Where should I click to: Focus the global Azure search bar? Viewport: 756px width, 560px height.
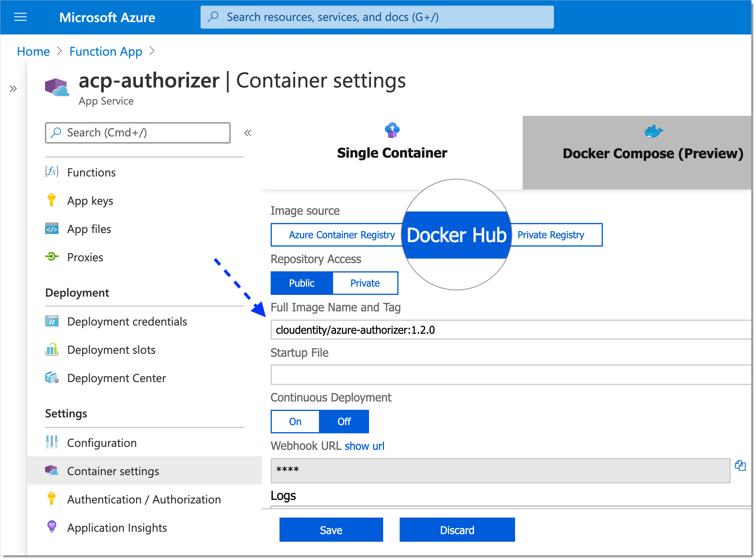coord(377,17)
